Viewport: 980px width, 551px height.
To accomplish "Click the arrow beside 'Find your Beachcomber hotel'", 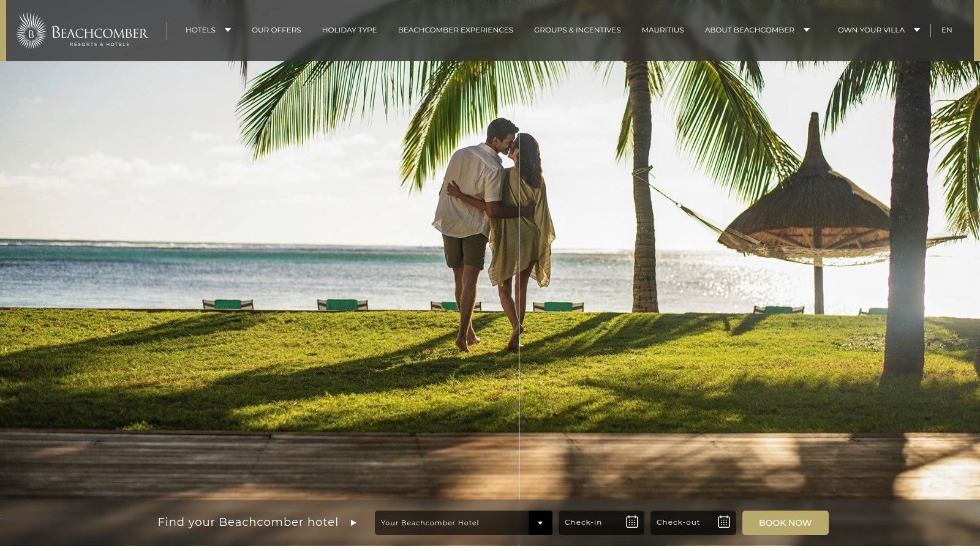I will click(x=354, y=523).
